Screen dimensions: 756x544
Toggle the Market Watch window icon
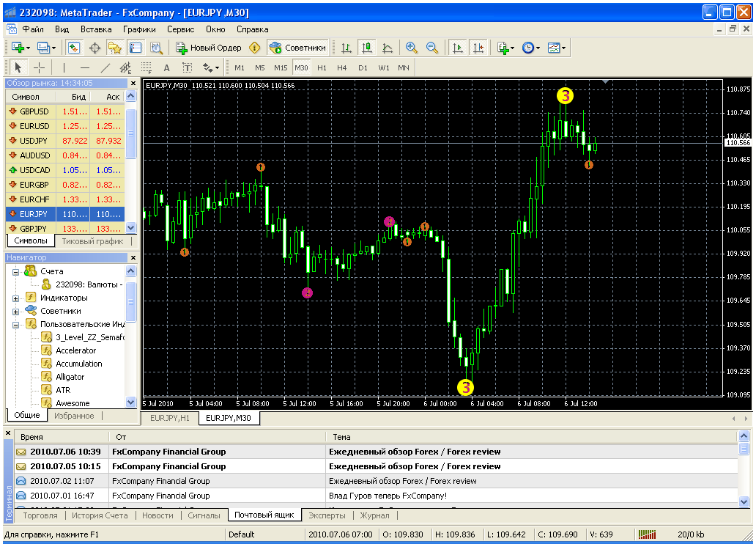click(73, 48)
